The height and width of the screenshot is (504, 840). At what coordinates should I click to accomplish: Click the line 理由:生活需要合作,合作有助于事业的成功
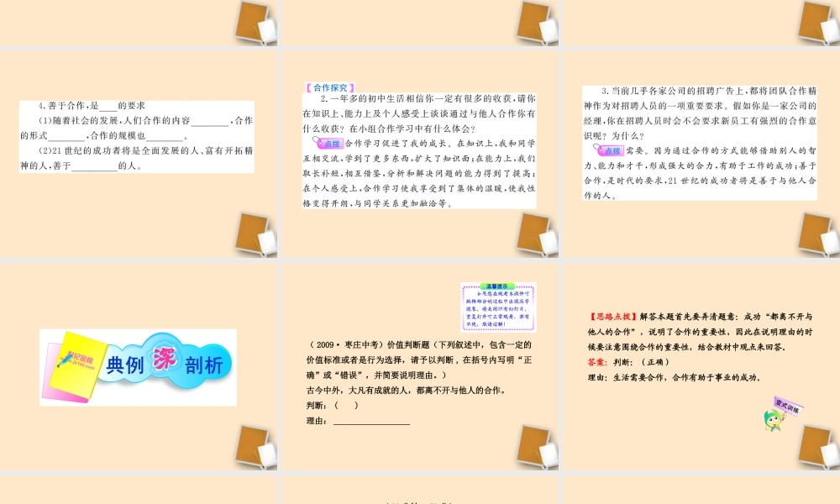point(674,378)
